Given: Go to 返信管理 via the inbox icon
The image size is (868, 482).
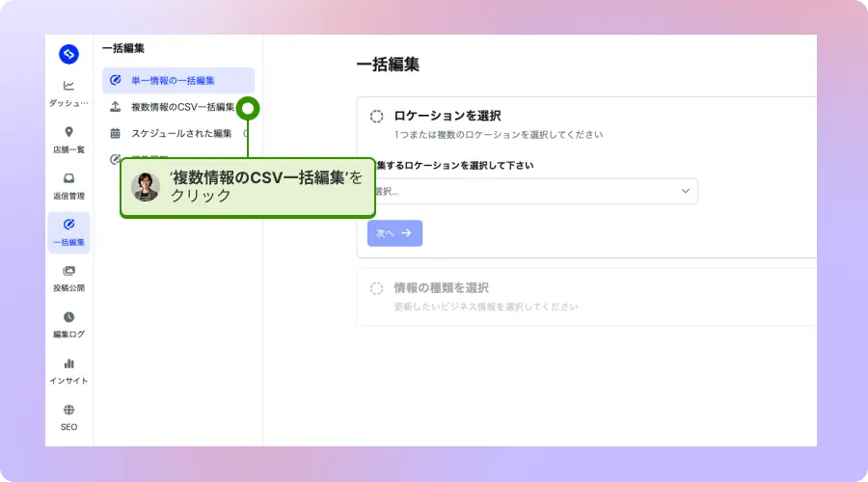Looking at the screenshot, I should pos(68,178).
